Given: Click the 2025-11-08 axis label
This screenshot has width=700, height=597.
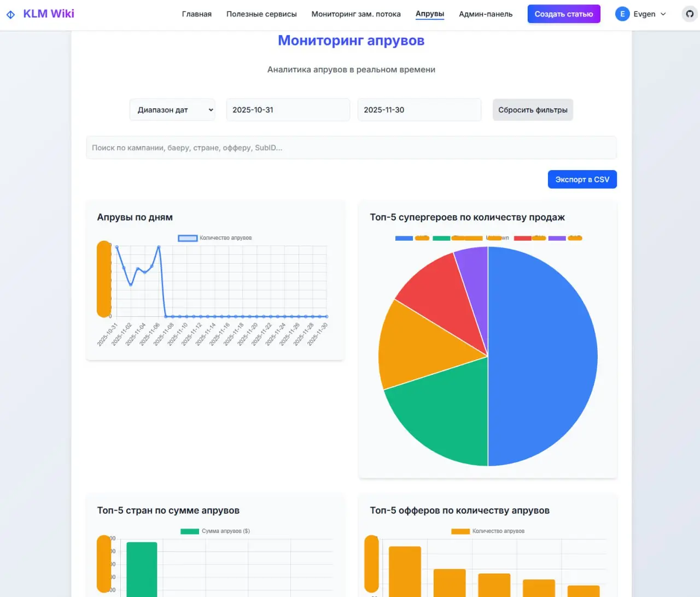Looking at the screenshot, I should pyautogui.click(x=164, y=334).
